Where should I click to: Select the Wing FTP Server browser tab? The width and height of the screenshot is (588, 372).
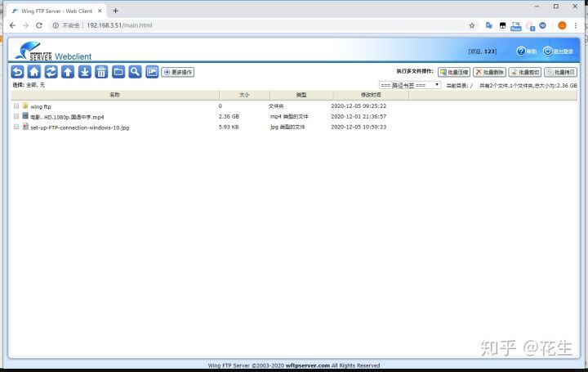(56, 11)
